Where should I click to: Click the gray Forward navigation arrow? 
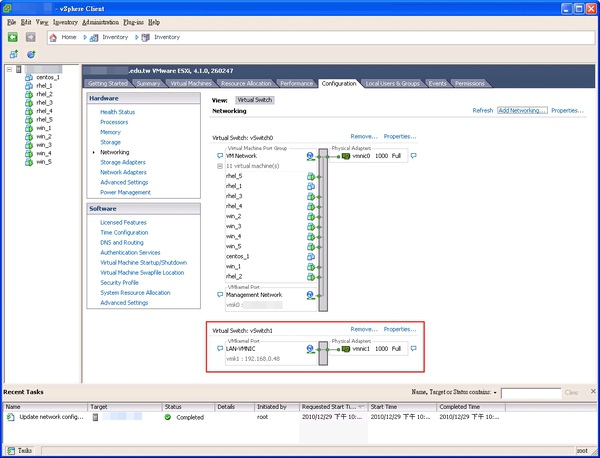pos(31,37)
